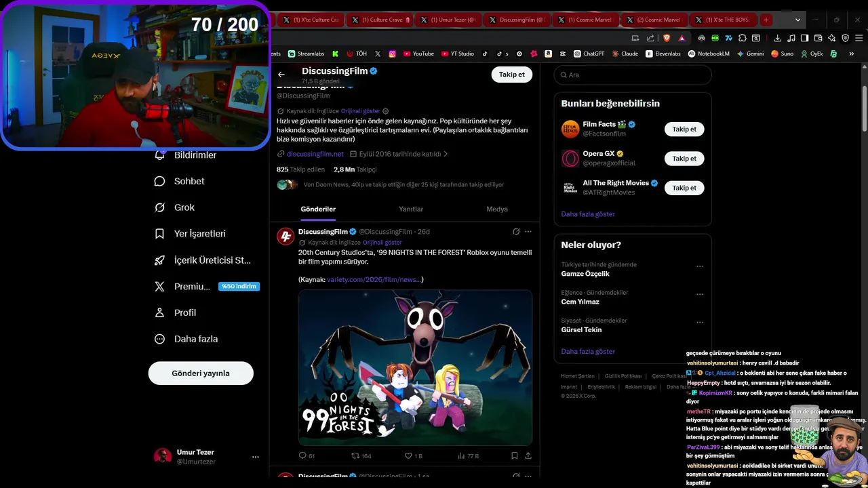
Task: Click Grok icon on 26d post
Action: coord(516,232)
